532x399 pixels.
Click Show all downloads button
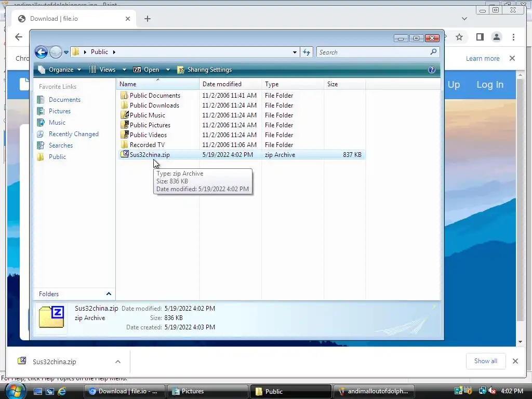(x=486, y=361)
